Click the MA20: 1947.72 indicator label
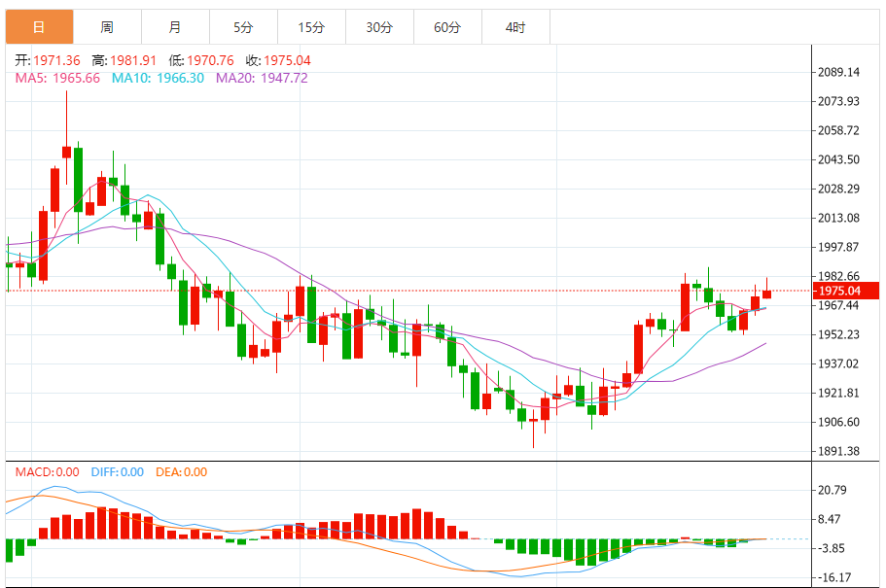This screenshot has width=886, height=588. pos(262,78)
